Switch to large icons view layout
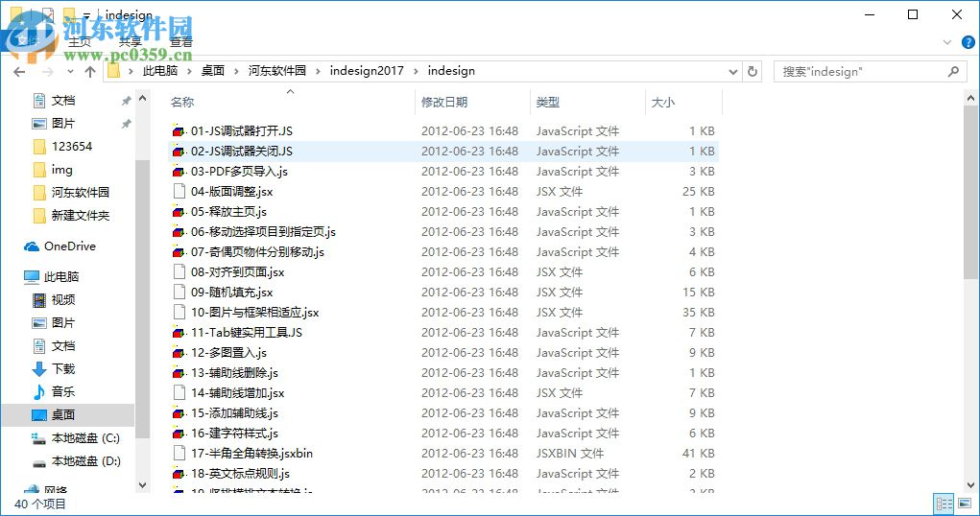Screen dimensions: 980x516 pyautogui.click(x=965, y=504)
